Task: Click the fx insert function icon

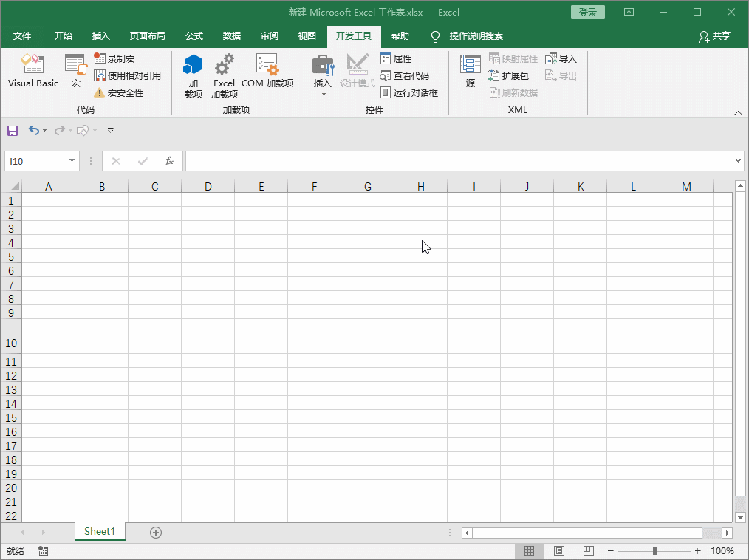Action: [169, 162]
